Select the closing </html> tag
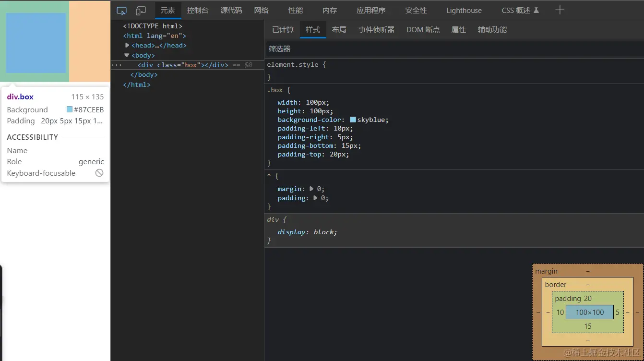The image size is (644, 361). tap(137, 84)
